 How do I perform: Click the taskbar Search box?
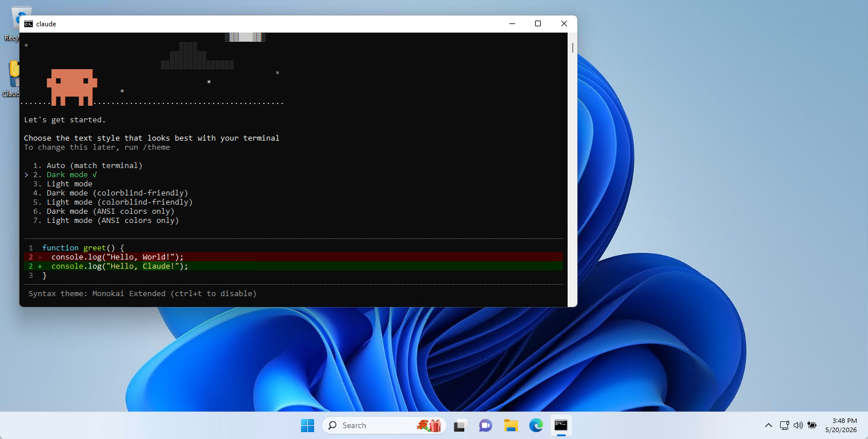384,425
